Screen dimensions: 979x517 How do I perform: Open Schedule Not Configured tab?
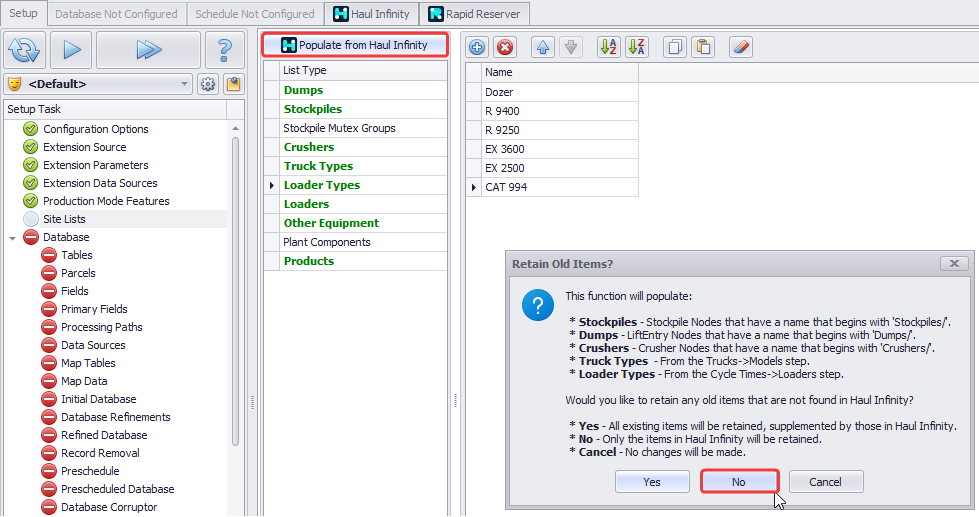255,14
